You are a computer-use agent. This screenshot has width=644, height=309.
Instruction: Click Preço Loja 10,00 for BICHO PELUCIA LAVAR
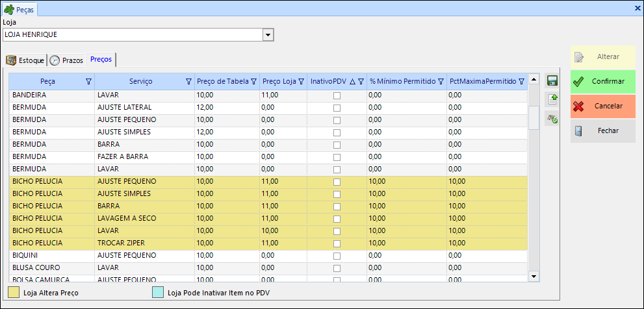tap(283, 230)
